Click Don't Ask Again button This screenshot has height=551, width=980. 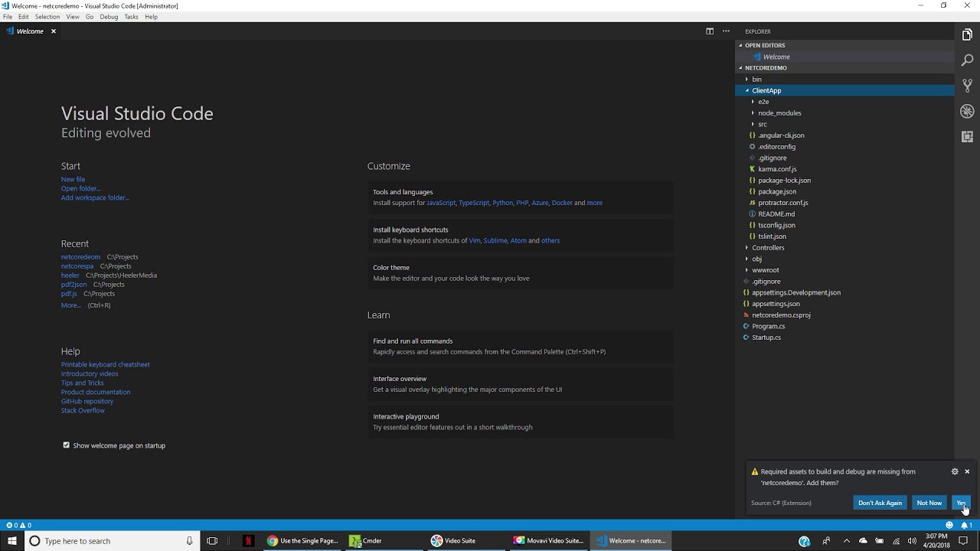(880, 503)
